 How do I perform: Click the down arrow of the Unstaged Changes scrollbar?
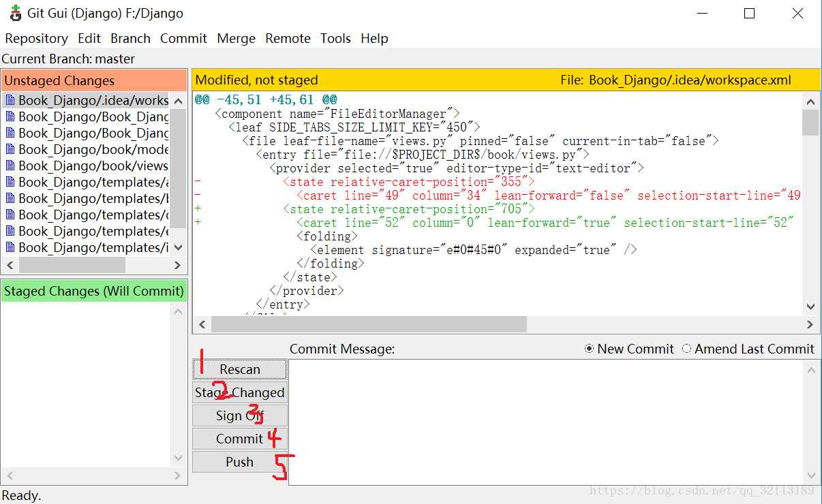tap(178, 248)
